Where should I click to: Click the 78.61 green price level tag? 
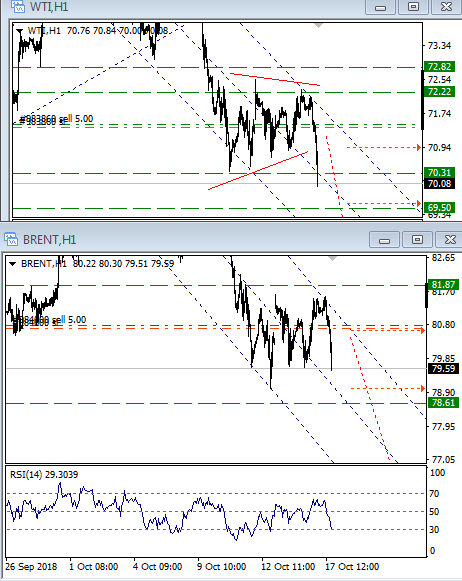[443, 403]
